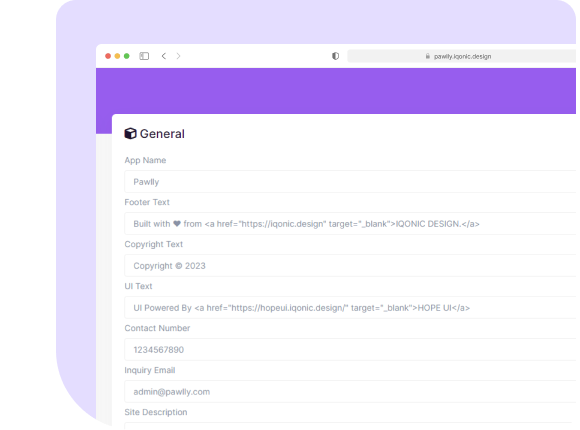The width and height of the screenshot is (580, 430).
Task: Select the Contact Number field
Action: (x=350, y=349)
